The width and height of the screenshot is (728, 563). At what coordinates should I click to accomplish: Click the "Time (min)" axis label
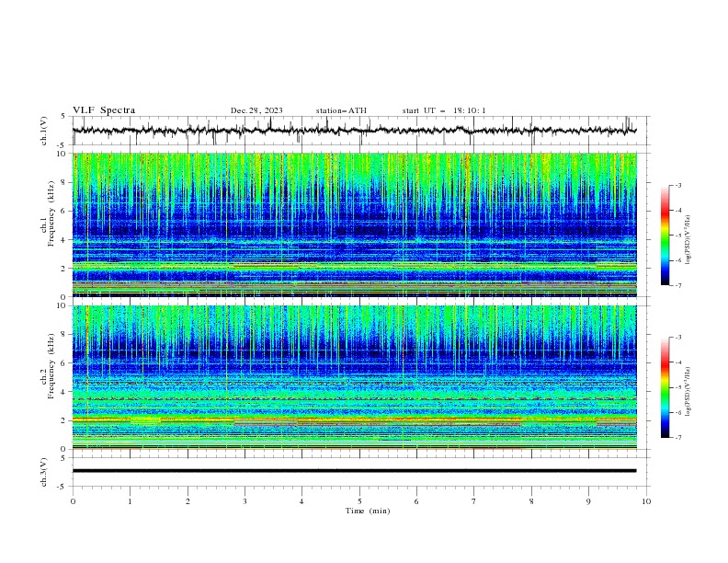[368, 511]
